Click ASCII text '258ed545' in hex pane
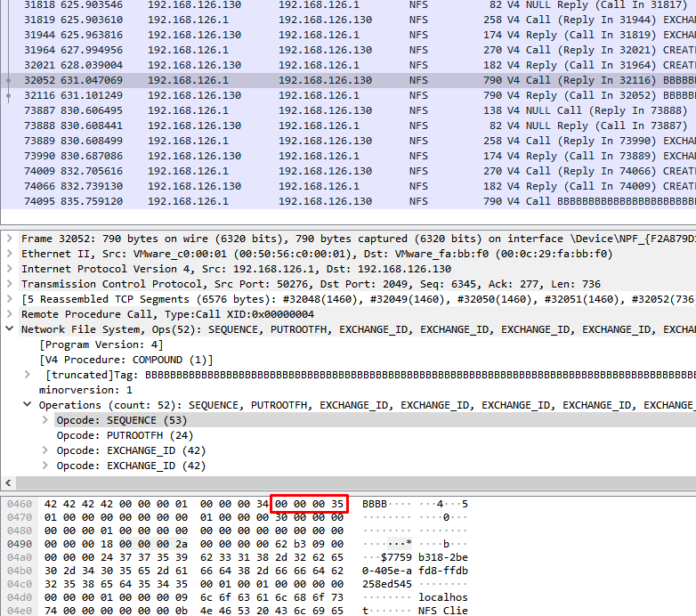 (x=387, y=584)
